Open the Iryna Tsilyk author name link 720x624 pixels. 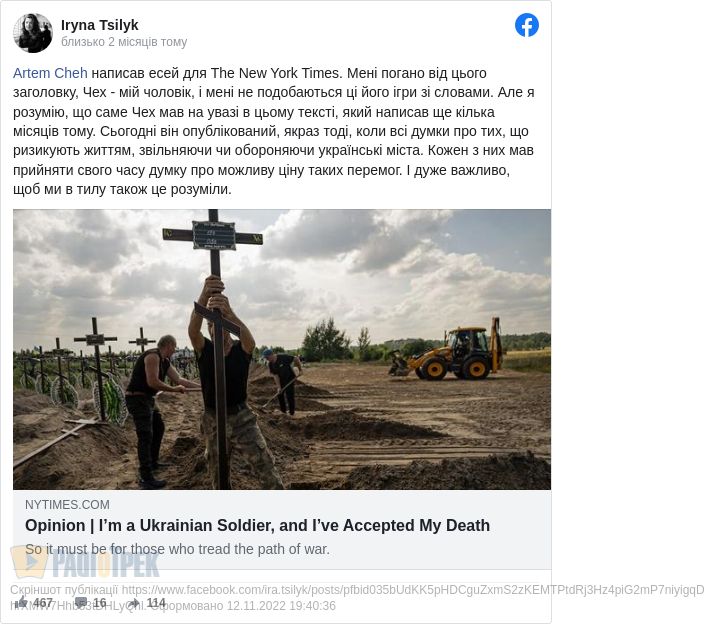[x=100, y=25]
